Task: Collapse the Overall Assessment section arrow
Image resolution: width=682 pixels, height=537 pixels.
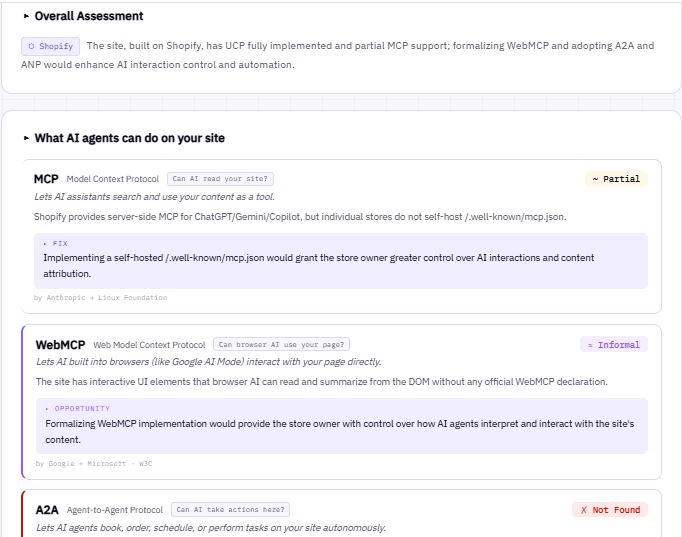Action: tap(27, 16)
